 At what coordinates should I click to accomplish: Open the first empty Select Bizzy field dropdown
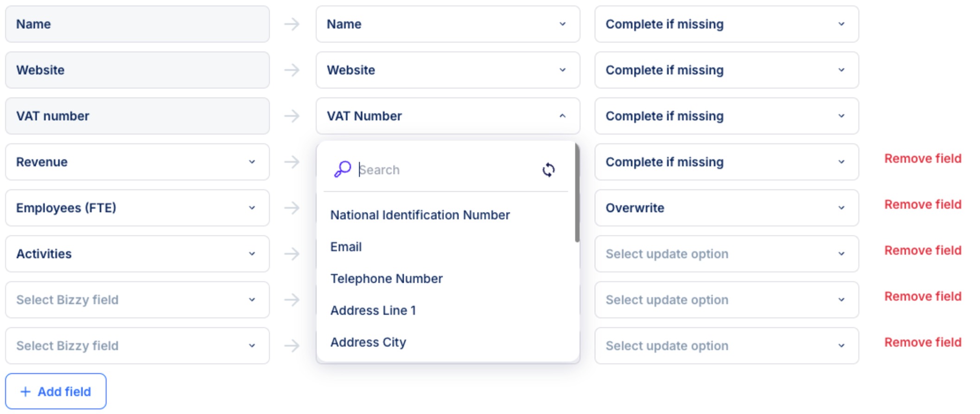[x=137, y=300]
